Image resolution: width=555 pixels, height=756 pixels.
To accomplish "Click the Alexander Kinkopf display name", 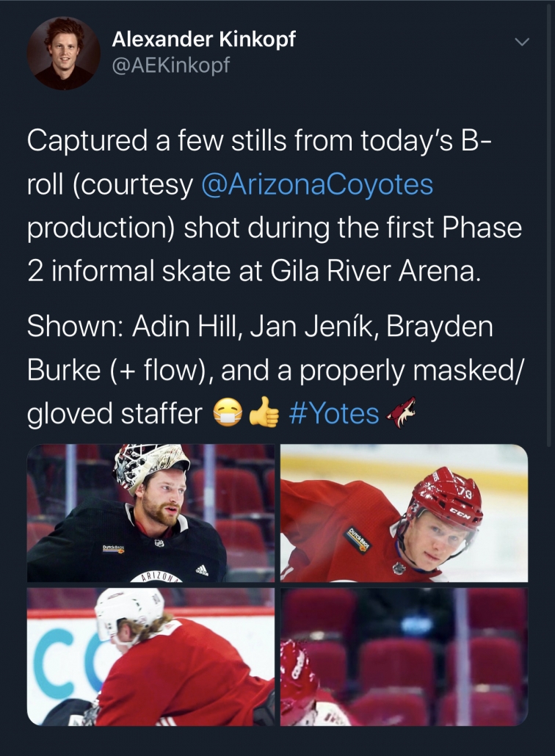I will (x=203, y=39).
